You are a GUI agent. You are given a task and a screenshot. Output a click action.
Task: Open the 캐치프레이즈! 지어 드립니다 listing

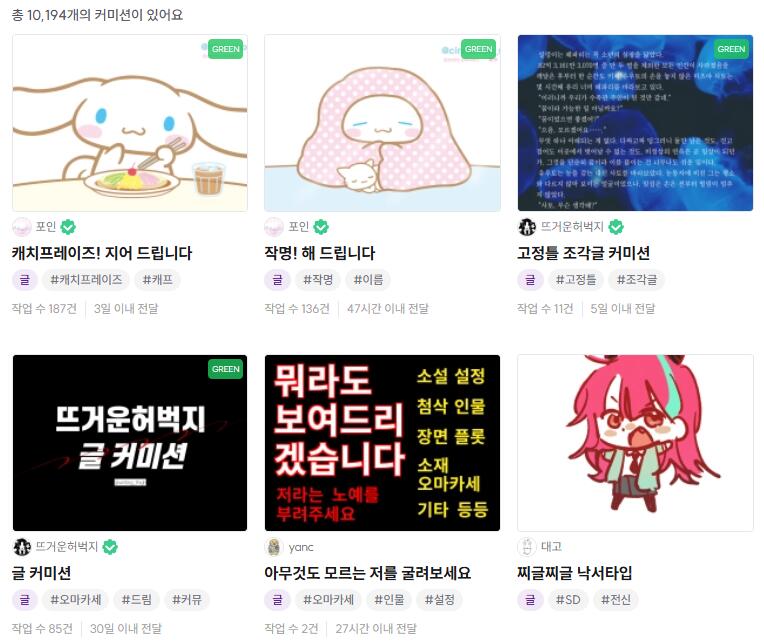pyautogui.click(x=102, y=253)
